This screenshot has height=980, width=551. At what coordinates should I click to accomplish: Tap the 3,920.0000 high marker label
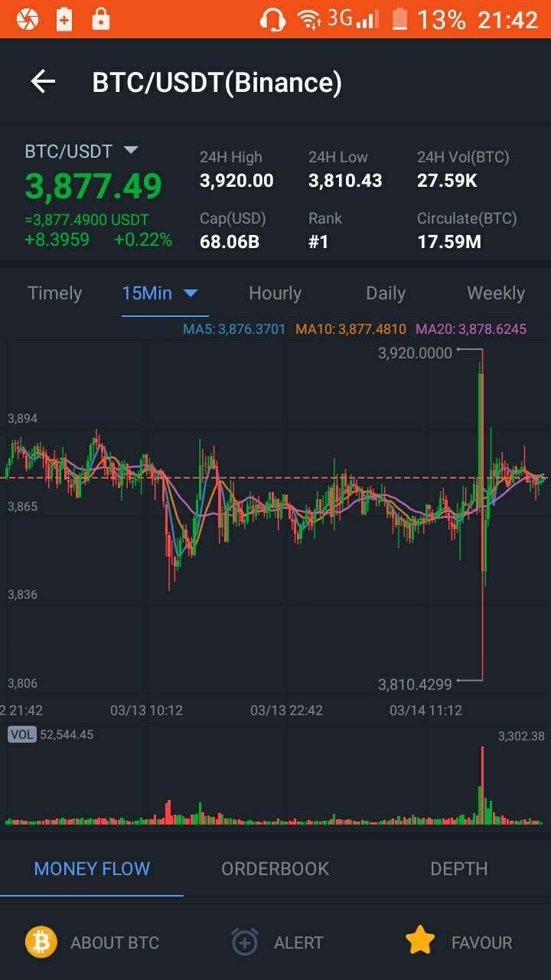pyautogui.click(x=416, y=353)
